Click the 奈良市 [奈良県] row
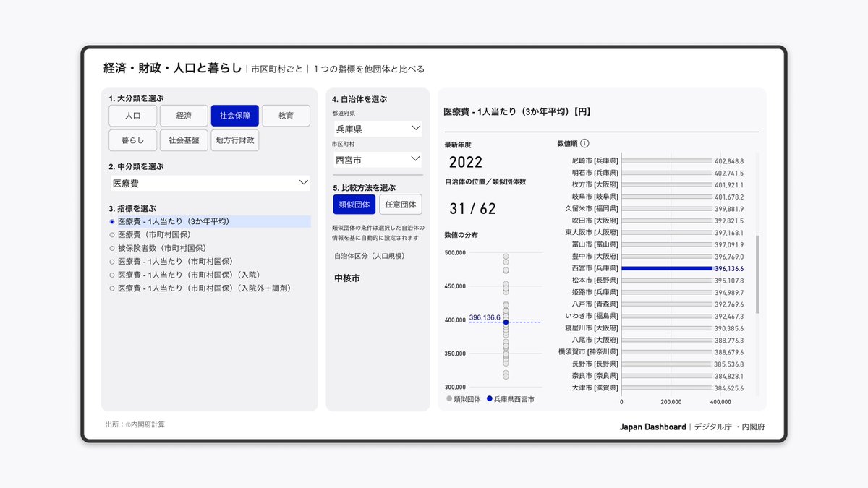868x488 pixels. coord(658,376)
